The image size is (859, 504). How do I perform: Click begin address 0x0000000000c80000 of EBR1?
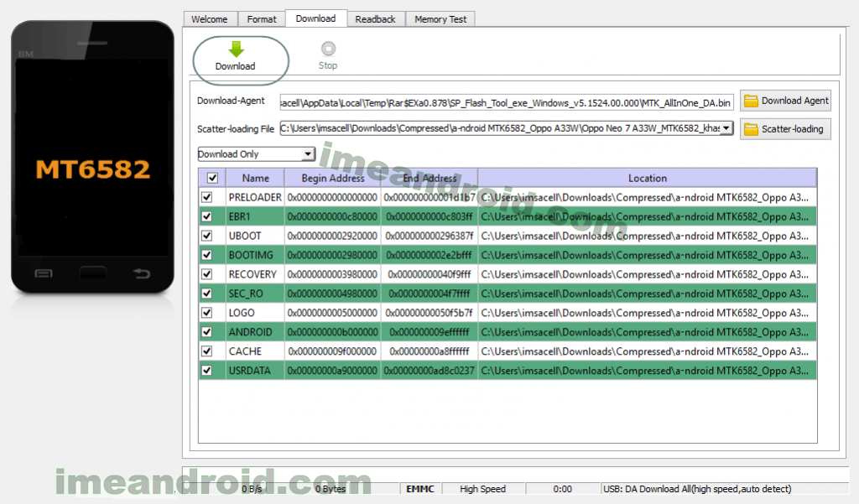[x=332, y=216]
